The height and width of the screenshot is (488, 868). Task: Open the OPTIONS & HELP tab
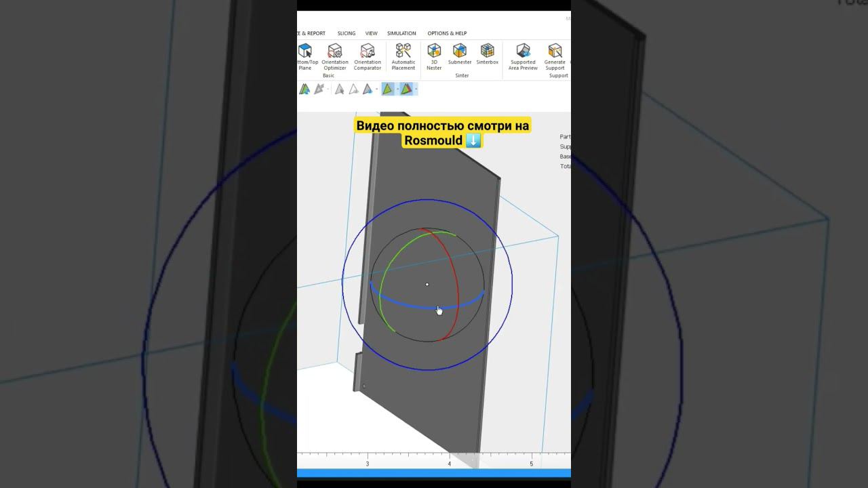click(x=447, y=33)
